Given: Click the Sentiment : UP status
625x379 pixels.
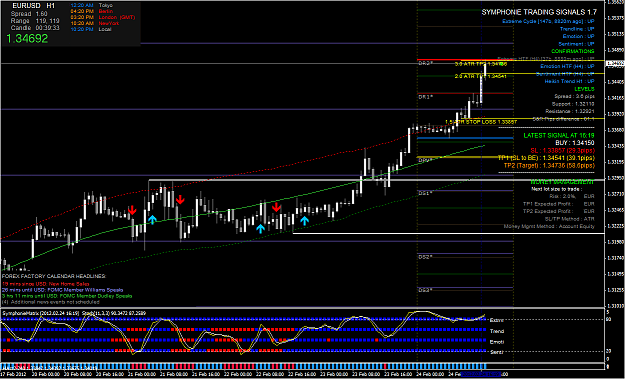Looking at the screenshot, I should [576, 44].
